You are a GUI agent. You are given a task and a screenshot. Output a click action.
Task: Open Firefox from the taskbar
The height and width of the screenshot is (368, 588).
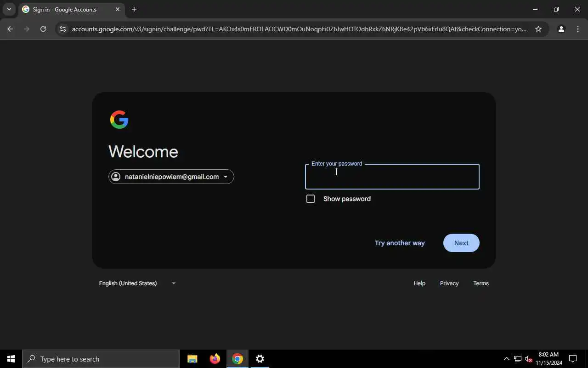click(x=215, y=359)
